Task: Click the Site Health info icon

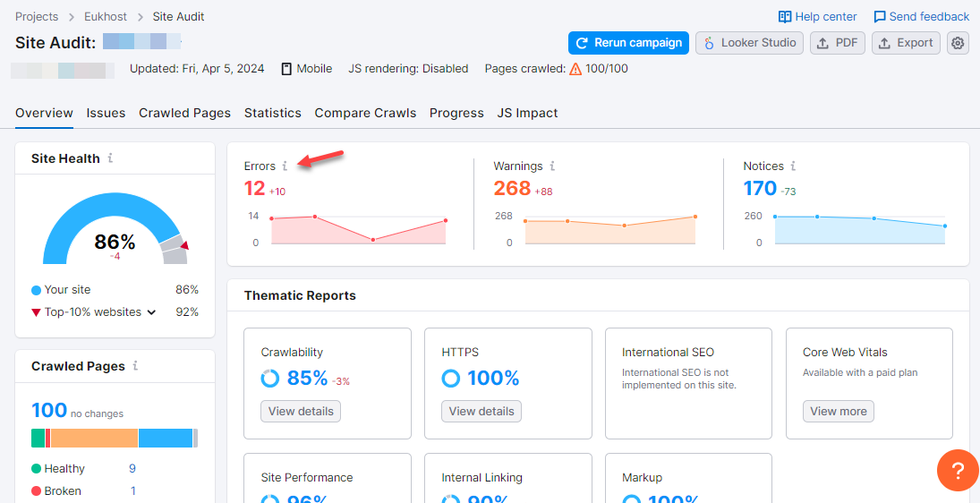Action: tap(110, 158)
